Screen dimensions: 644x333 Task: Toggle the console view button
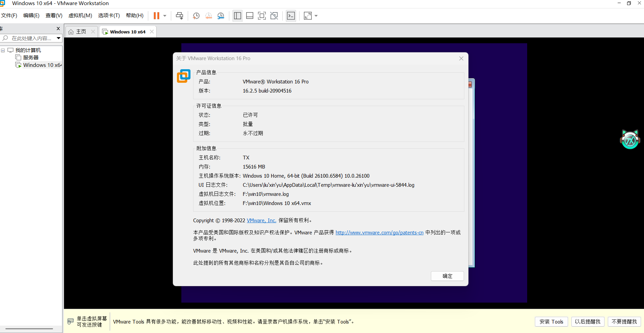[291, 16]
